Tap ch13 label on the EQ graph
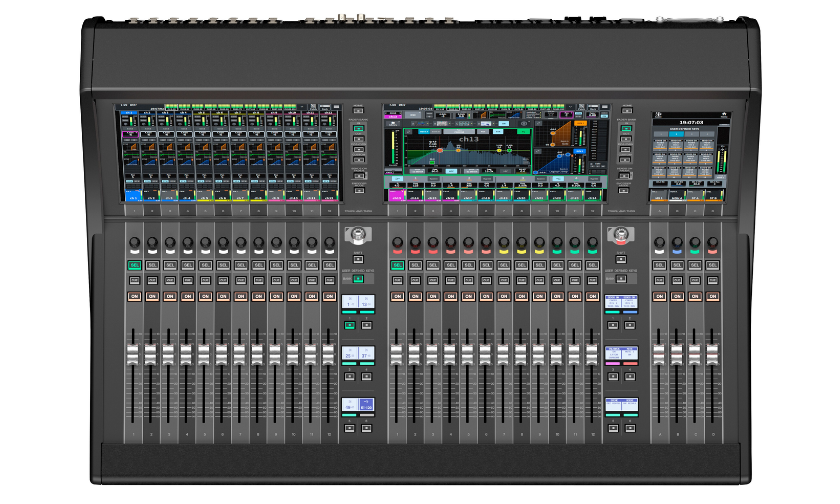840x504 pixels. [x=468, y=139]
